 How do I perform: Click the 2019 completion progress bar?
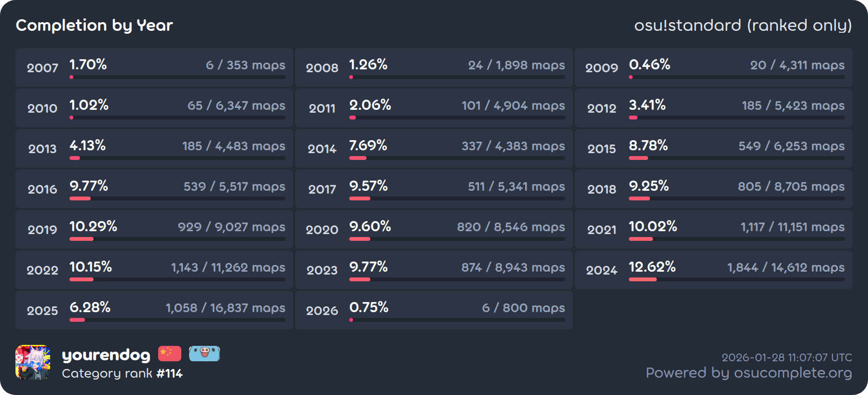177,239
